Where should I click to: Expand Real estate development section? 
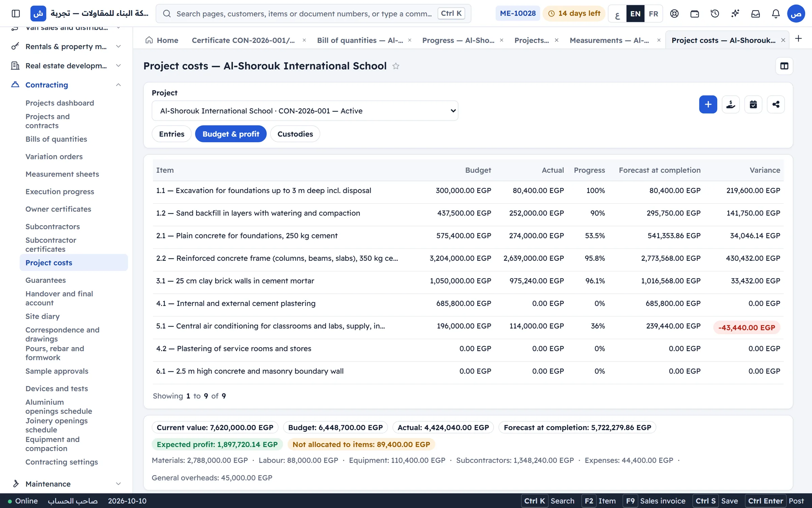(x=66, y=66)
